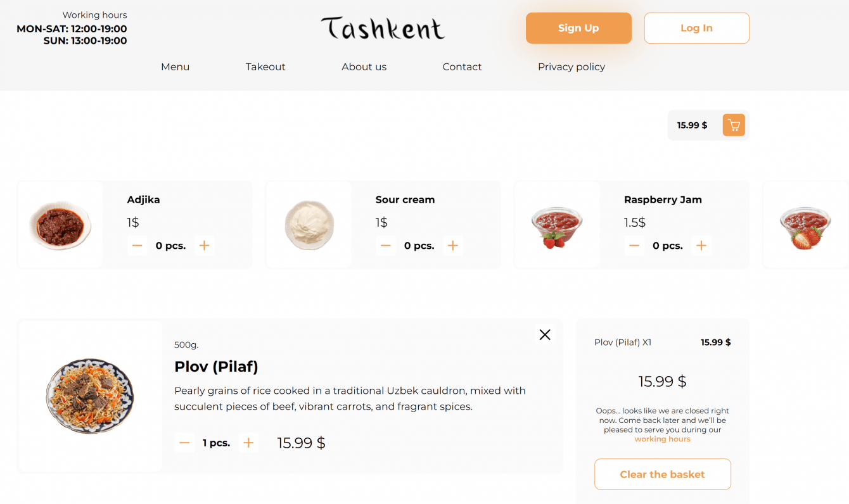This screenshot has width=849, height=504.
Task: Remove Plov (Pilaf) with X icon
Action: click(545, 334)
